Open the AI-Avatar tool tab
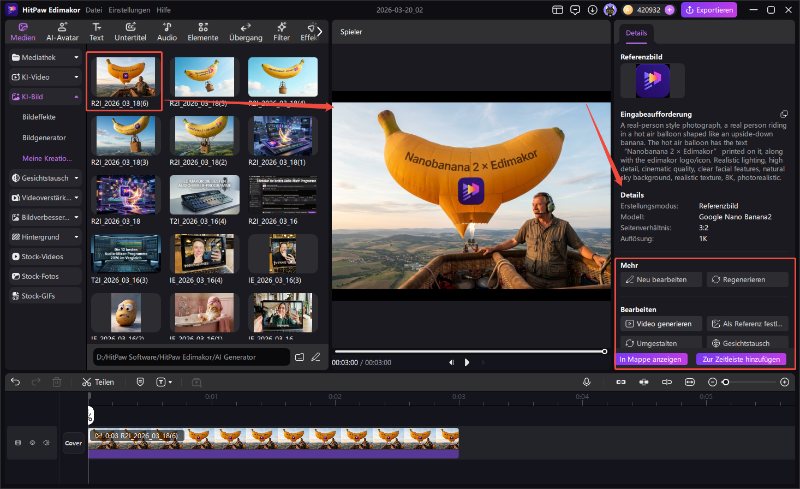Viewport: 800px width, 489px height. [62, 31]
